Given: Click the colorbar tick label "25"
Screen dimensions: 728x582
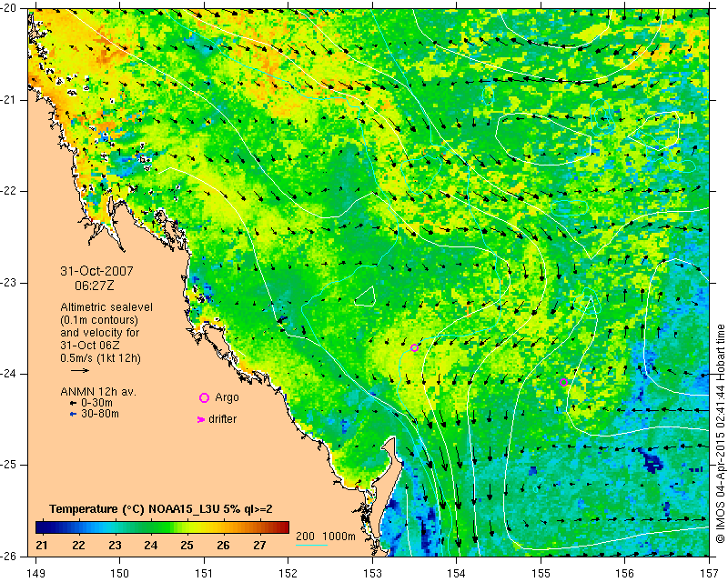Looking at the screenshot, I should (x=187, y=545).
